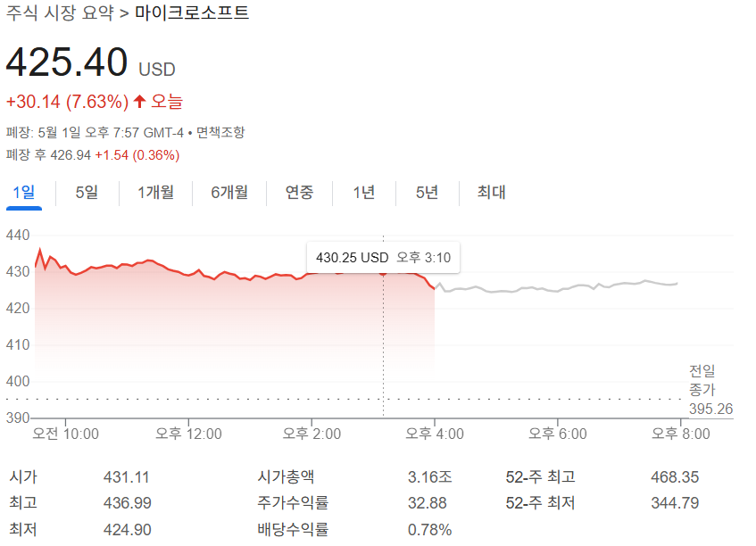This screenshot has width=756, height=546.
Task: Switch to the 1년 chart tab
Action: (363, 193)
